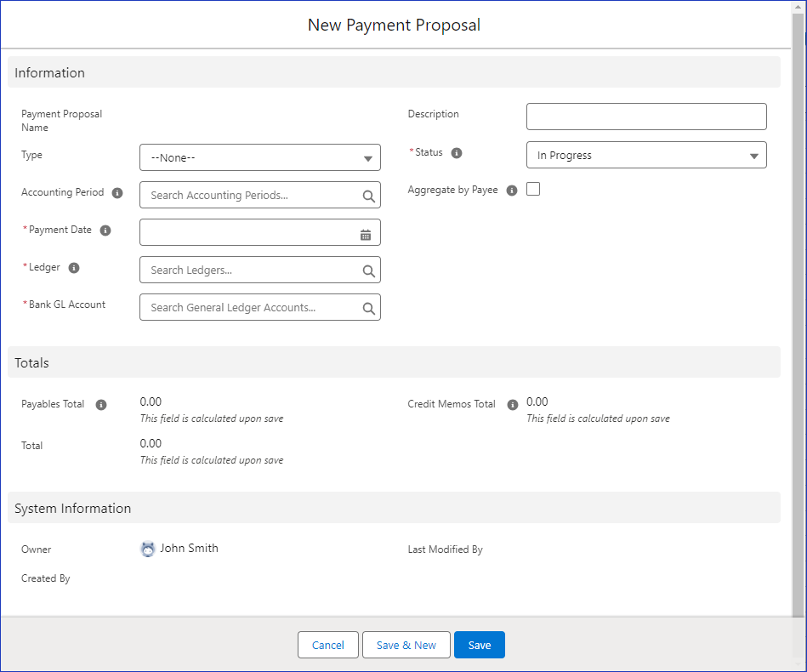Click the Credit Memos Total info icon
Screen dimensions: 807x672
tap(512, 405)
